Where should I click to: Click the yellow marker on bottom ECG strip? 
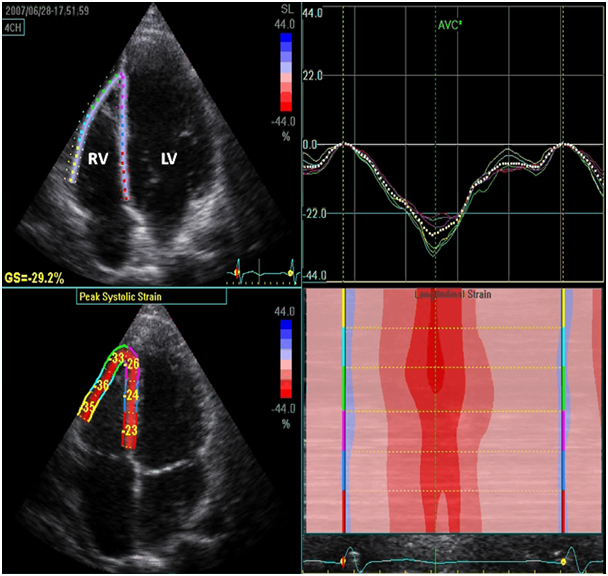(x=563, y=562)
